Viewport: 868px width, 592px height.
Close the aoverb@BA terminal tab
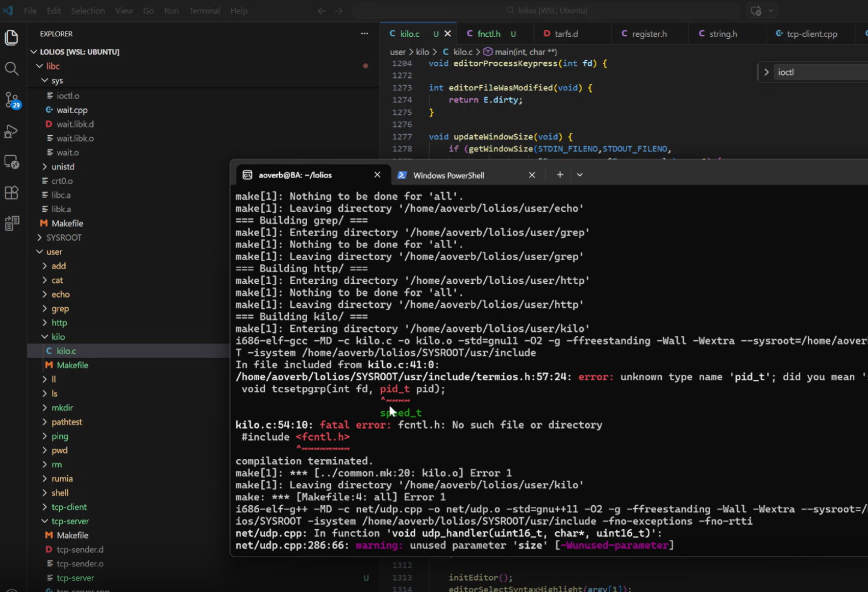[x=377, y=175]
